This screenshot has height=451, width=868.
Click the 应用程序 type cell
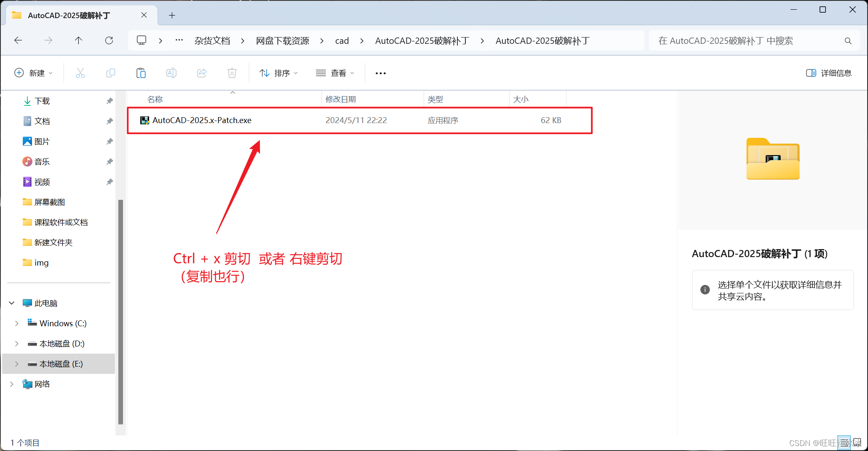click(443, 121)
